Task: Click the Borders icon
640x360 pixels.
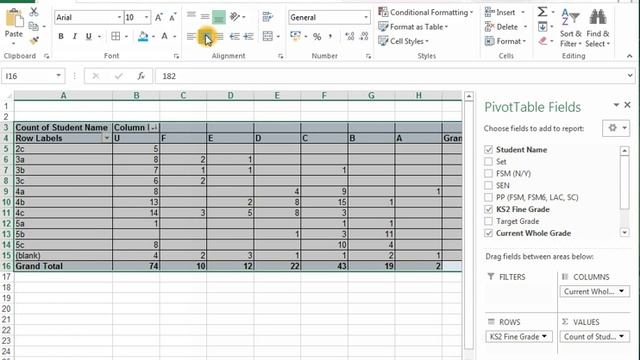Action: coord(116,36)
